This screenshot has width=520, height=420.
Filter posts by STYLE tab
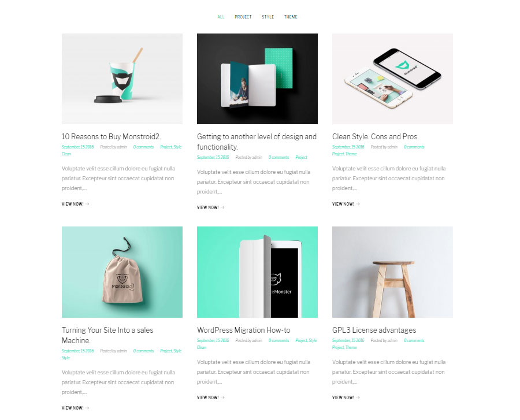[x=268, y=17]
